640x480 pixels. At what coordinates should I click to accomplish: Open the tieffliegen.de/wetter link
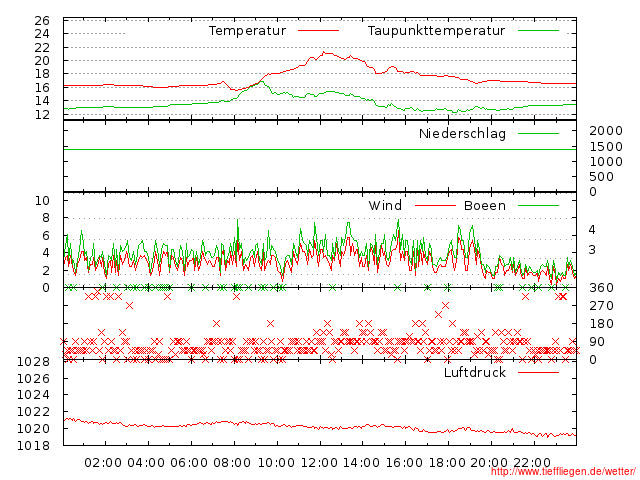pos(563,472)
